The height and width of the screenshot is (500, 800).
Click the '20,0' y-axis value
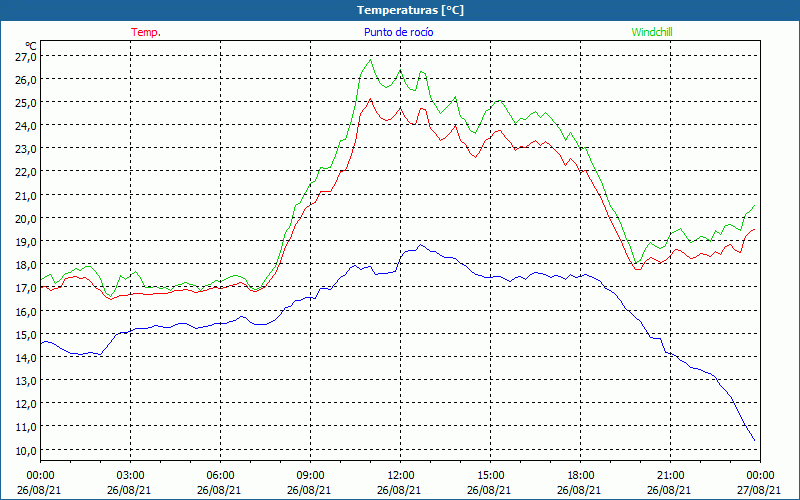[x=26, y=218]
